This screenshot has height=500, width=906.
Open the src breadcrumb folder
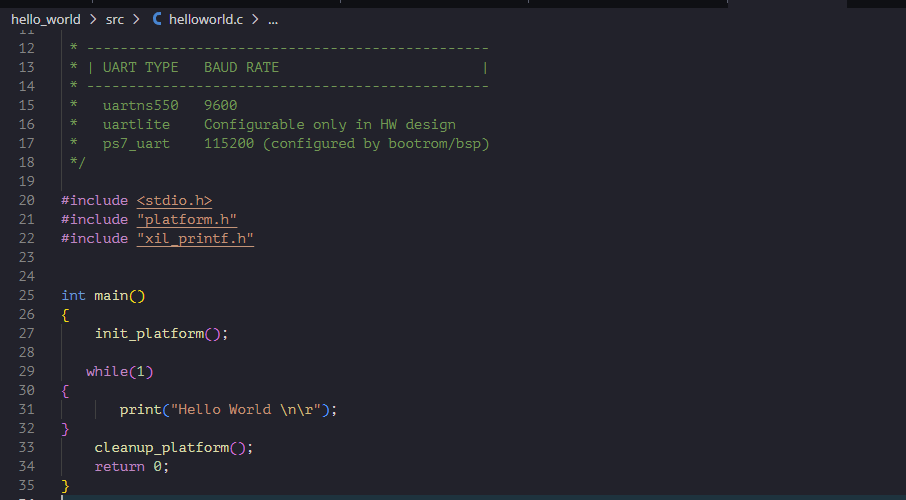click(115, 19)
